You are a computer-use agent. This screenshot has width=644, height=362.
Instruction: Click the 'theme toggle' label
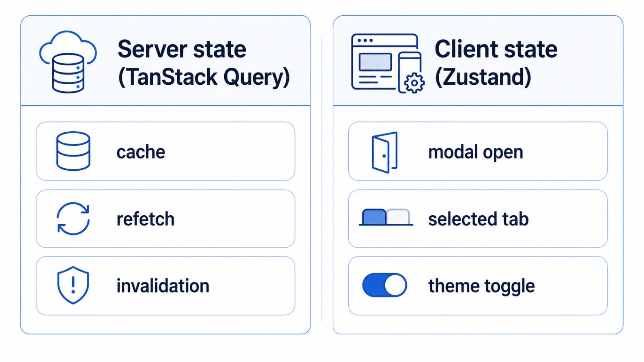click(482, 286)
